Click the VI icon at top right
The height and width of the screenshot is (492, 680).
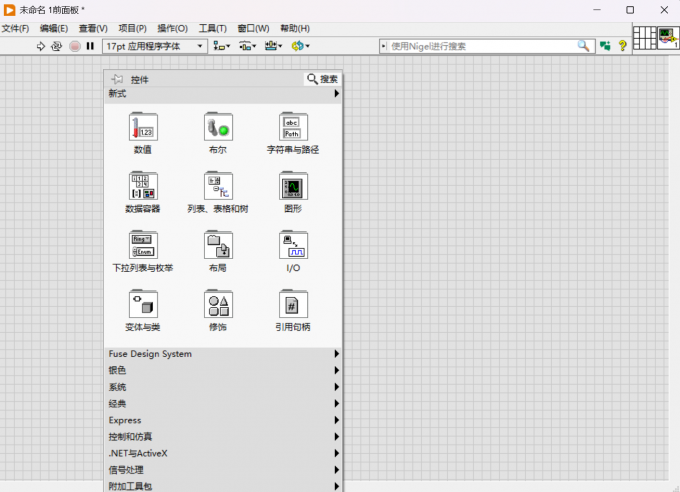click(668, 38)
